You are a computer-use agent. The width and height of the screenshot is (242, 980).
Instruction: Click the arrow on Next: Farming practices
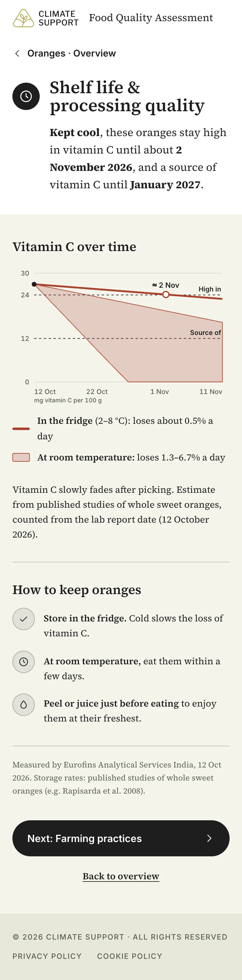point(209,839)
